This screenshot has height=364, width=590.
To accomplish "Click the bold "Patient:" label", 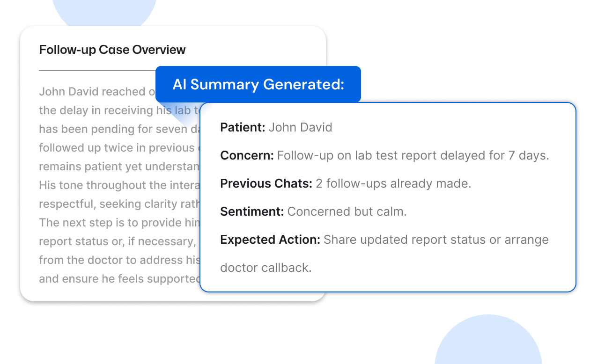I will pyautogui.click(x=243, y=127).
